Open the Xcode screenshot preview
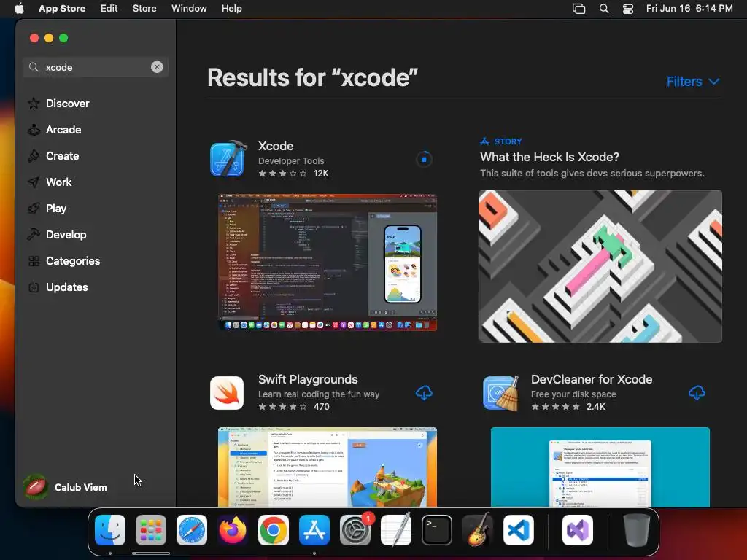 (328, 262)
